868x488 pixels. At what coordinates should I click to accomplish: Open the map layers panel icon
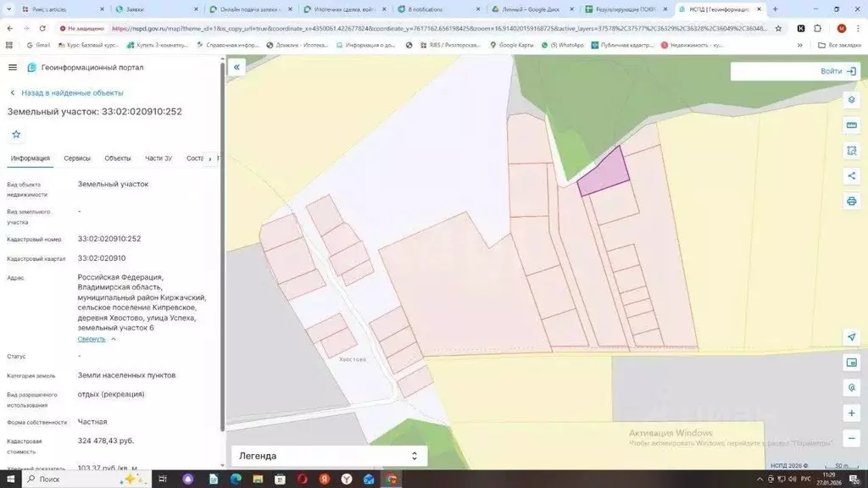851,100
